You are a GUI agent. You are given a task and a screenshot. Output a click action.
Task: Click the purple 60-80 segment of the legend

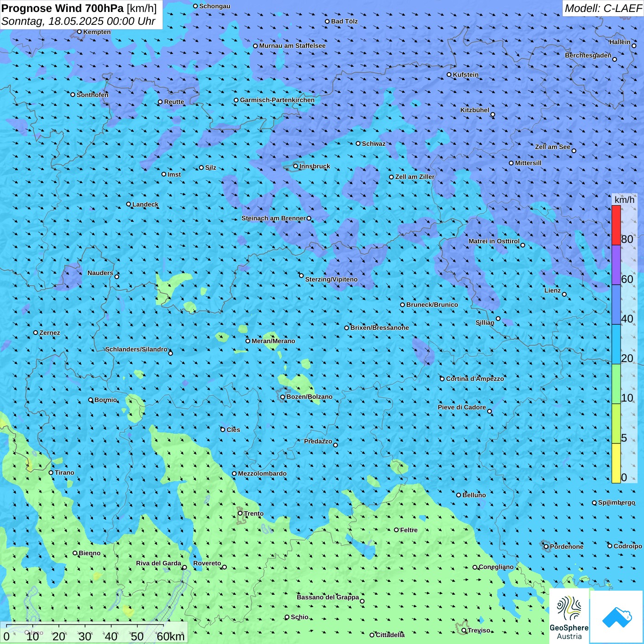616,265
